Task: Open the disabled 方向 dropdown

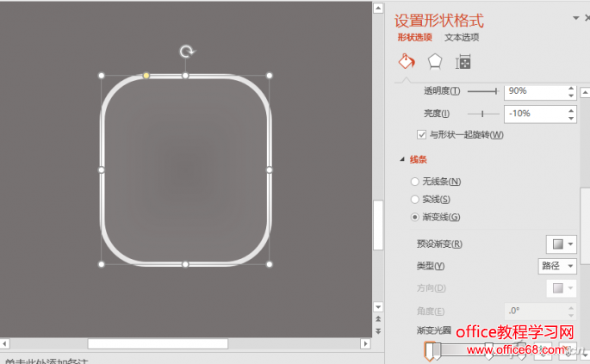Action: pos(562,288)
